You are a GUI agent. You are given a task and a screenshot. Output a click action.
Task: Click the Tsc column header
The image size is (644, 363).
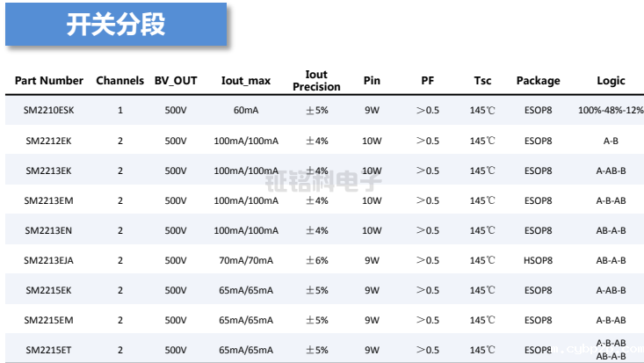coord(482,81)
